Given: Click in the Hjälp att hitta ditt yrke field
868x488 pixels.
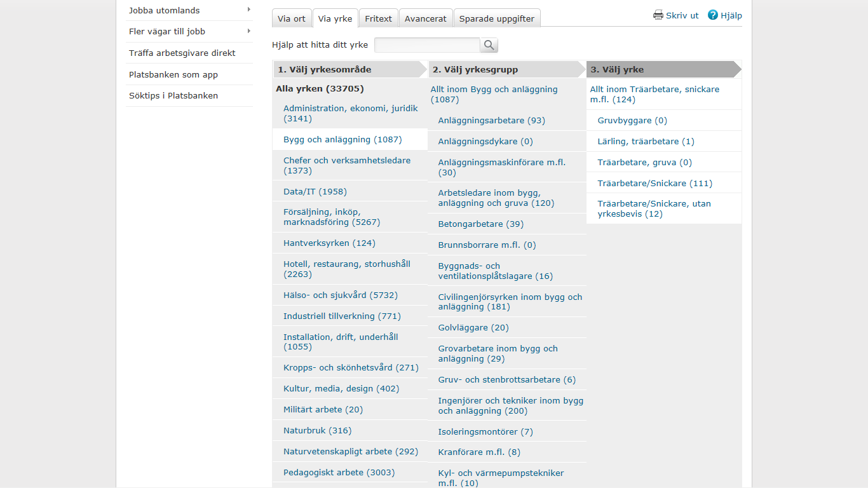Looking at the screenshot, I should tap(427, 45).
